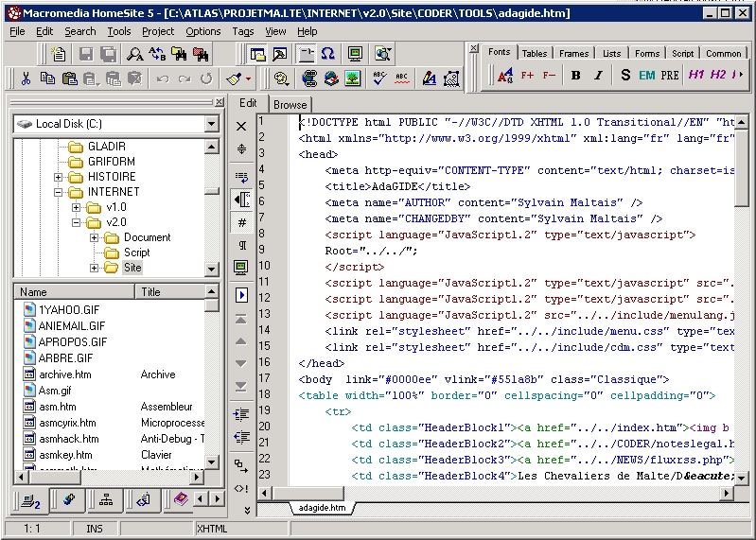Click the EM emphasis tag button
This screenshot has height=540, width=756.
[x=647, y=76]
